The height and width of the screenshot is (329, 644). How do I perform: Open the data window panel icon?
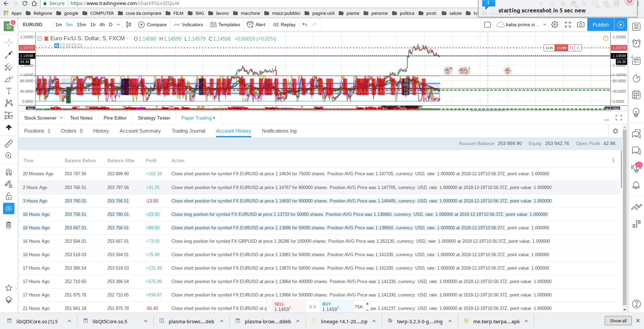tap(636, 60)
